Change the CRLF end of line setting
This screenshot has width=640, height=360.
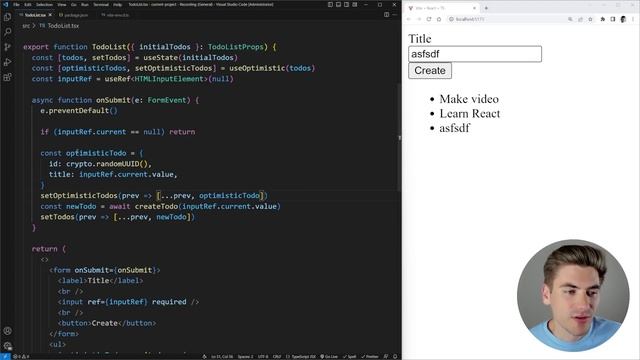pos(277,356)
